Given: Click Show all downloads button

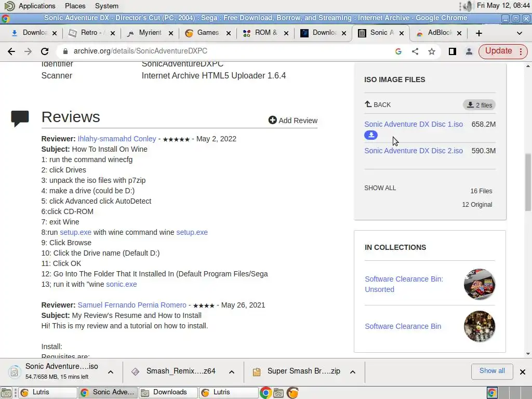Looking at the screenshot, I should click(492, 371).
